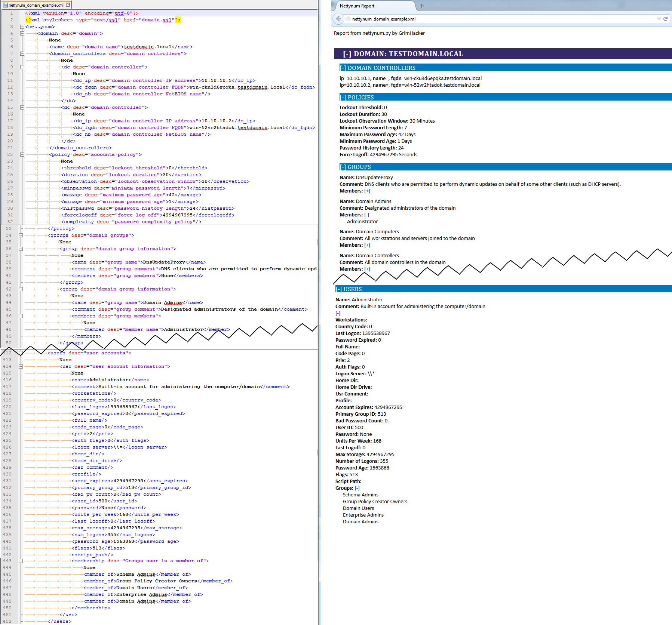672x625 pixels.
Task: Fold the second dc element on line 15
Action: click(x=22, y=108)
